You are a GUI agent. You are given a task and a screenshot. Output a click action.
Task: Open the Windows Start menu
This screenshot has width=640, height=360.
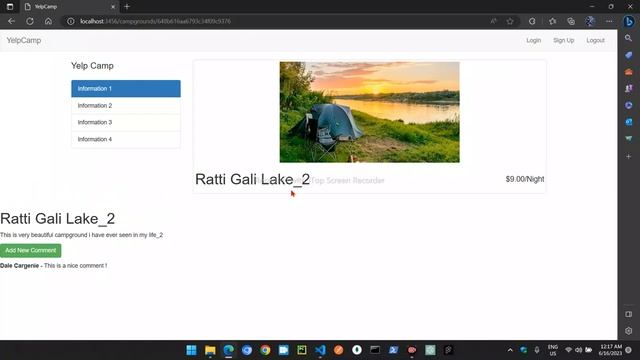tap(191, 350)
